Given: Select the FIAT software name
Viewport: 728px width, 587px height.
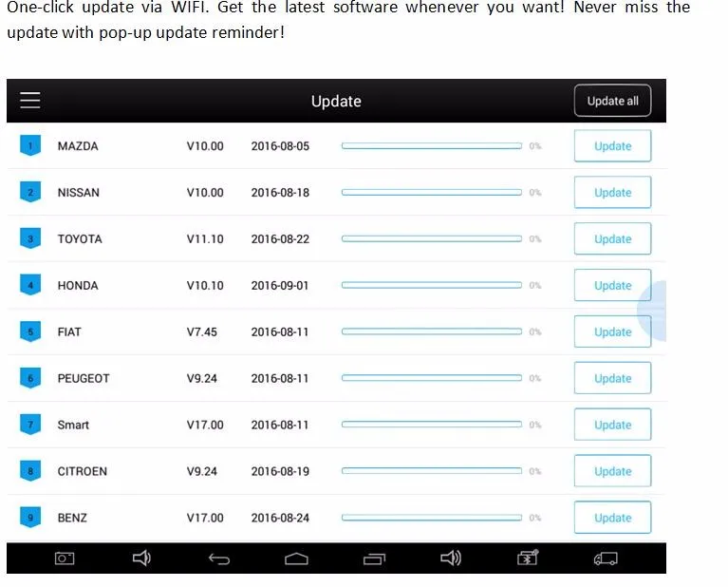Looking at the screenshot, I should click(69, 331).
